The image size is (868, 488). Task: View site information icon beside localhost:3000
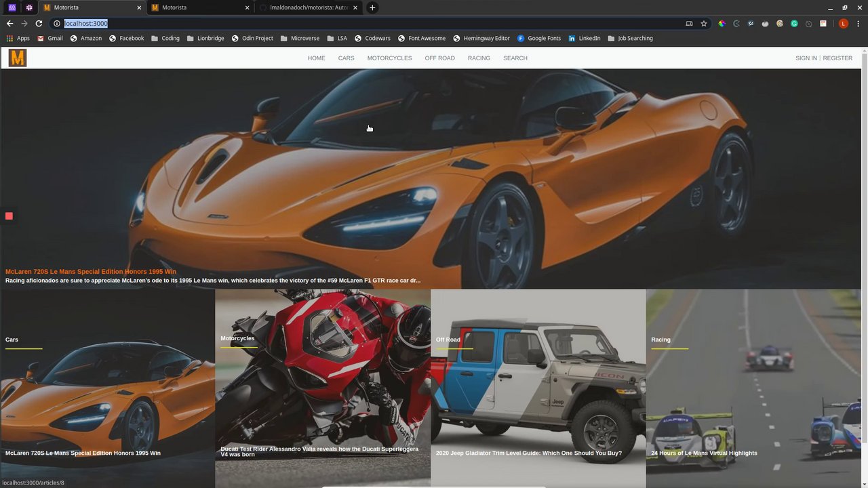point(57,23)
